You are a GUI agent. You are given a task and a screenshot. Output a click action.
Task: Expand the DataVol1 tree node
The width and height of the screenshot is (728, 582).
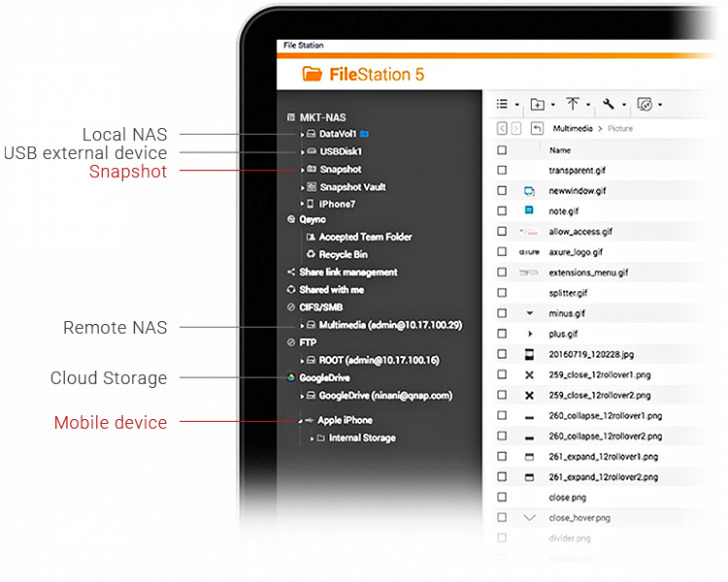point(301,134)
